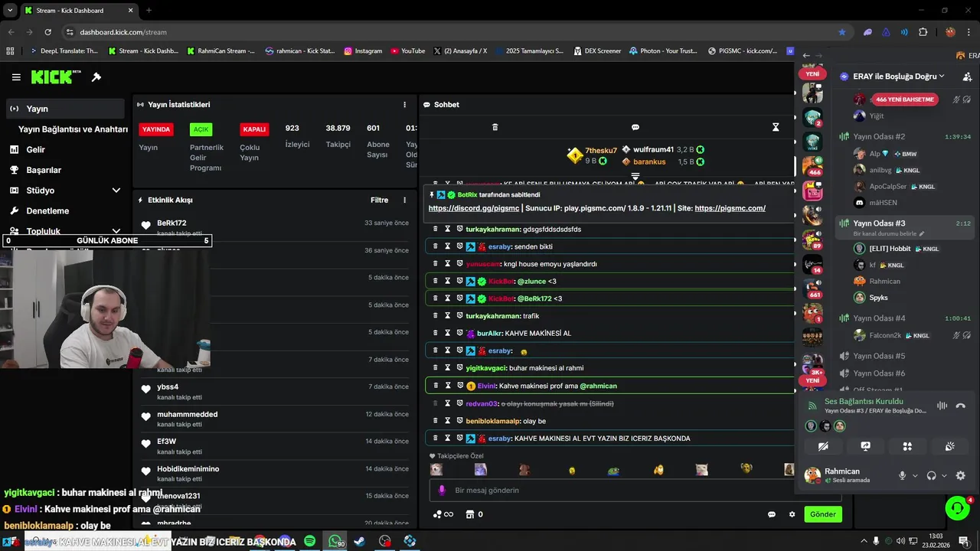Disconnect from Discord voice channel
The image size is (980, 551).
point(961,406)
